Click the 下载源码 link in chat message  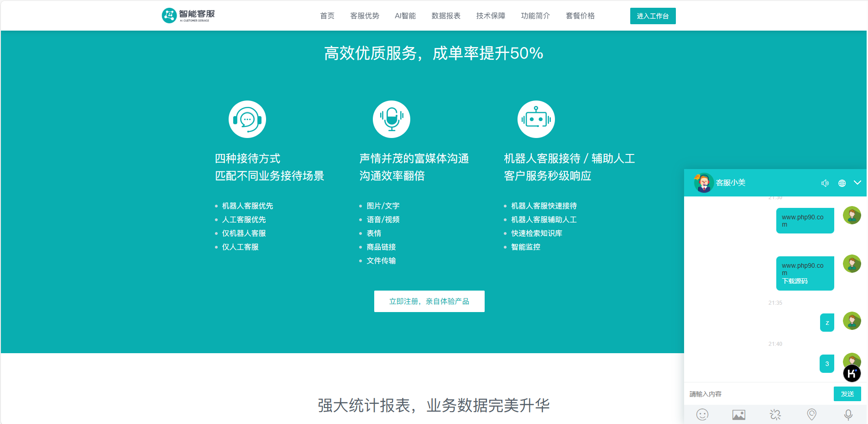pos(795,281)
